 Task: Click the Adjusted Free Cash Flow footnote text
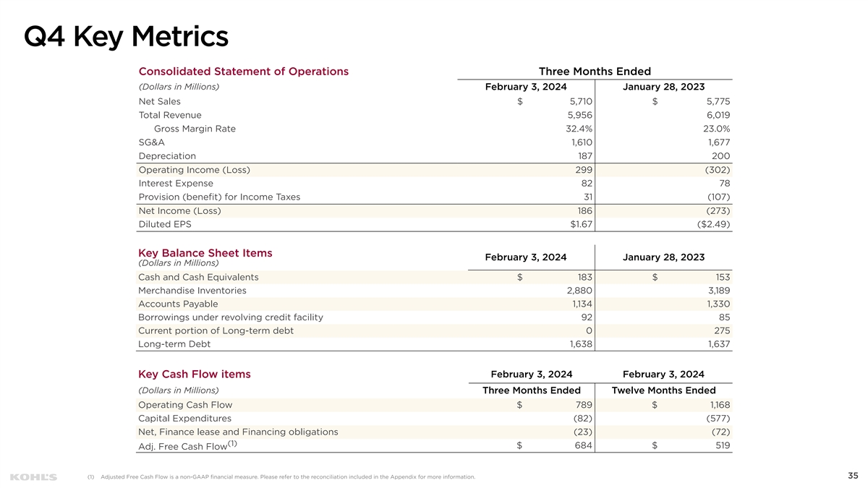tap(288, 477)
